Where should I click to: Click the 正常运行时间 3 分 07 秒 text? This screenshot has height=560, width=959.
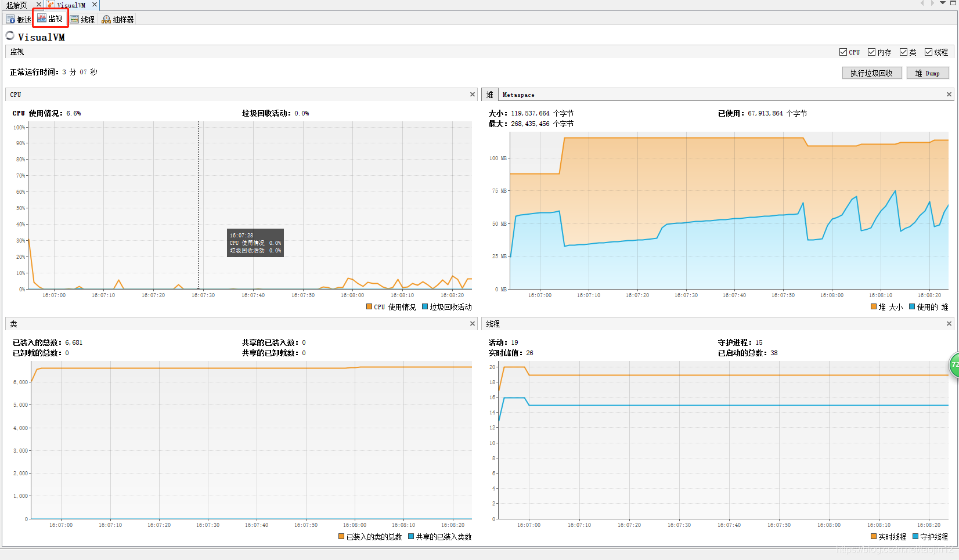click(53, 72)
